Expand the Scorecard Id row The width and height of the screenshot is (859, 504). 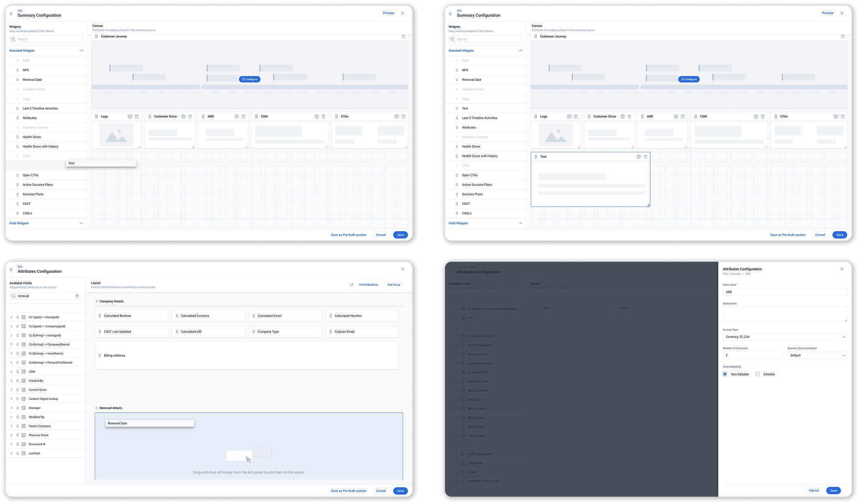click(11, 444)
